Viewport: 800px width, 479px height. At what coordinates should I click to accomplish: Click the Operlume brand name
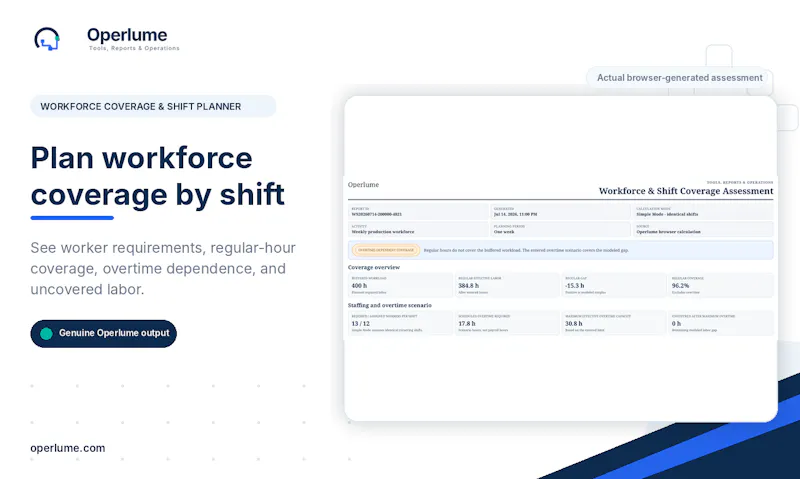point(127,35)
